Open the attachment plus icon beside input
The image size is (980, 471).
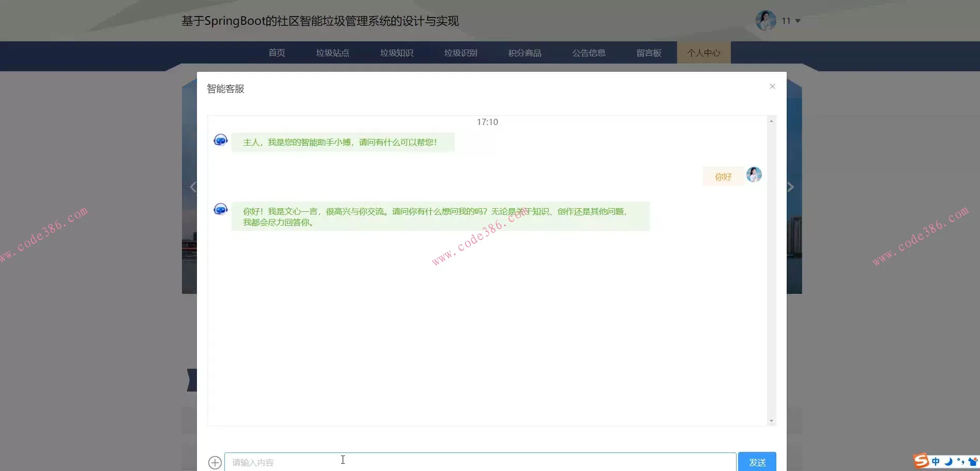coord(215,462)
